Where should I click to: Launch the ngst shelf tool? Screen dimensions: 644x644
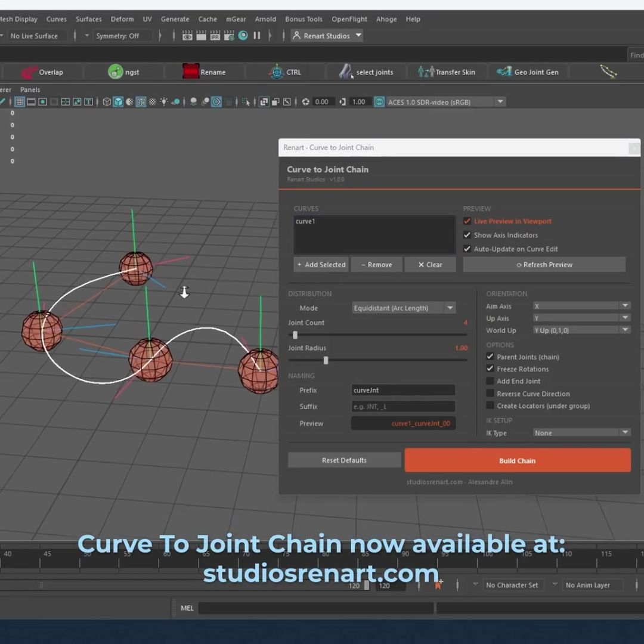point(123,72)
